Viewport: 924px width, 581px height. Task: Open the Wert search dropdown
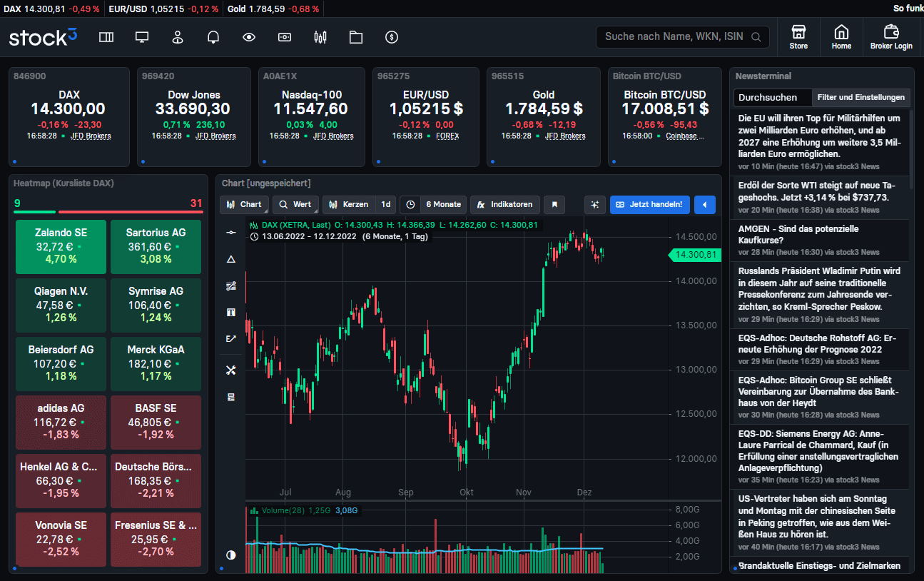coord(295,205)
